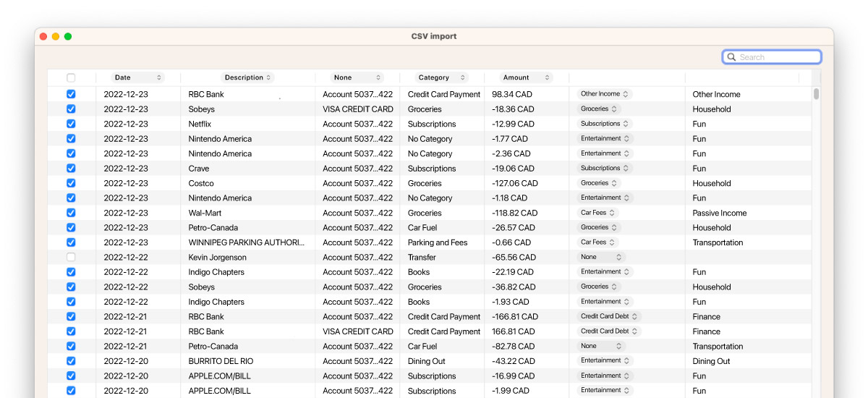Select the Kevin Jorgenson description cell
The image size is (868, 398).
[218, 258]
